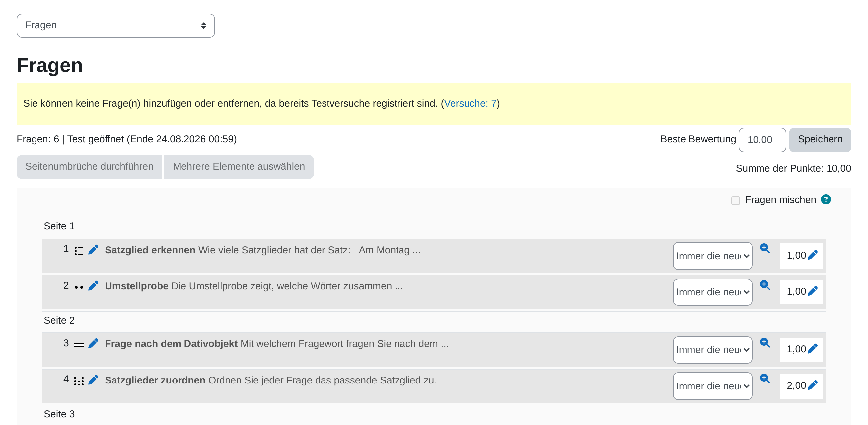868x425 pixels.
Task: Edit the 2,00 points for question 4
Action: coord(812,385)
